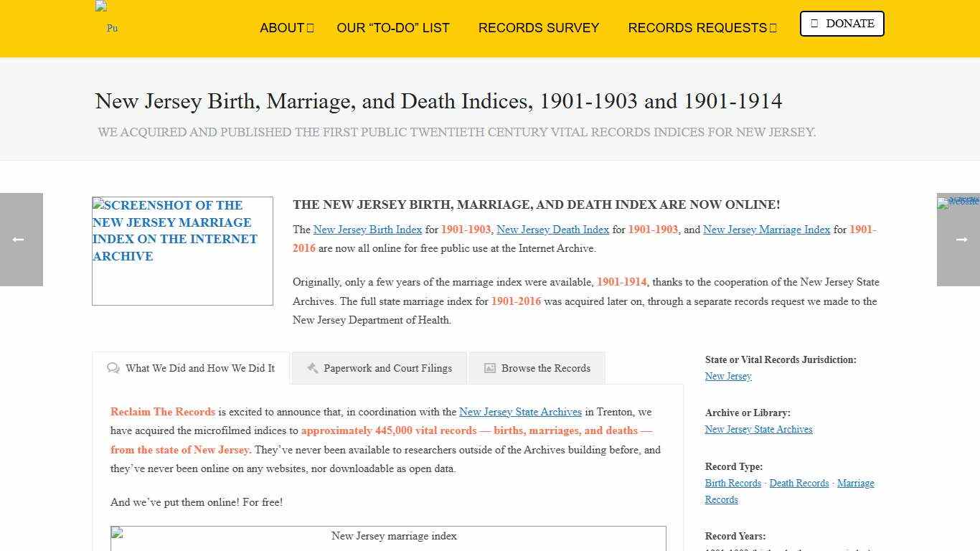980x551 pixels.
Task: Click the Birth Records link under Record Type
Action: coord(732,483)
